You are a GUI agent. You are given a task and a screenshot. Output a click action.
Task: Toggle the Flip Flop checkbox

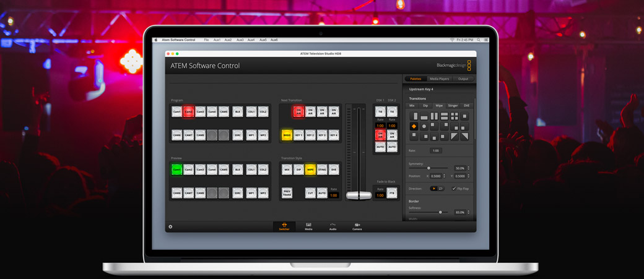454,189
